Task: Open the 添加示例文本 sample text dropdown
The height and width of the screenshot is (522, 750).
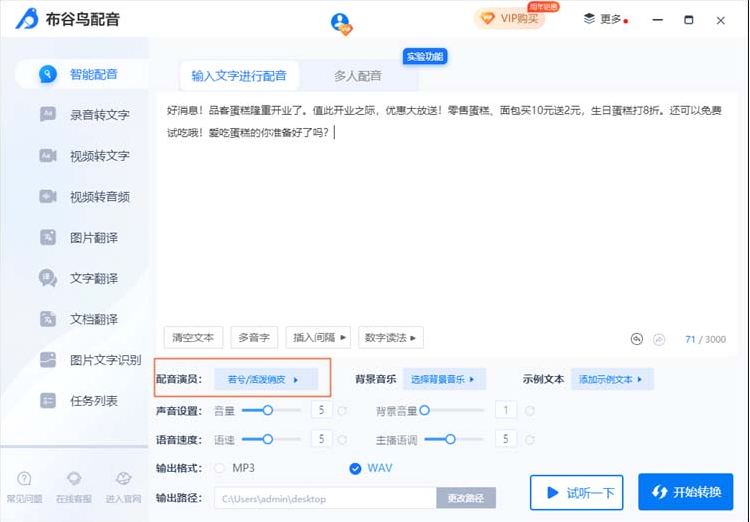Action: click(x=612, y=379)
